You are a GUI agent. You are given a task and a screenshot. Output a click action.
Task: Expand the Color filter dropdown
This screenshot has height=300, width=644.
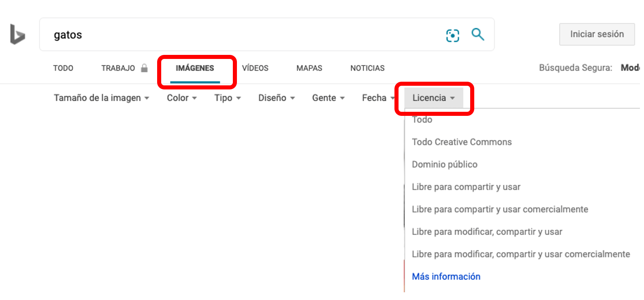[x=182, y=98]
